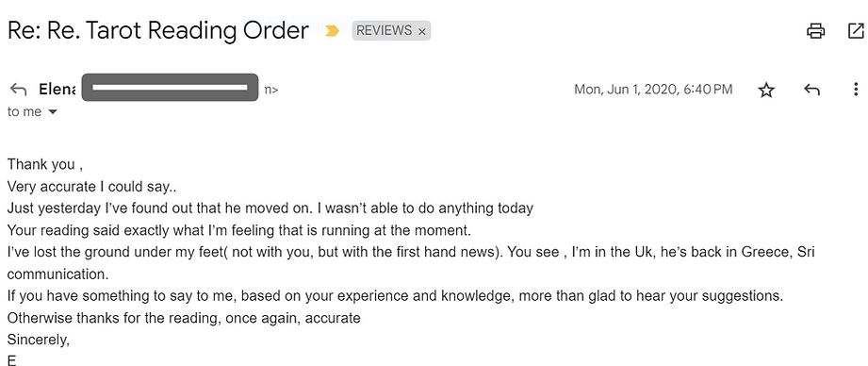Click the "Thank you ," opening line
The width and height of the screenshot is (868, 366).
(x=45, y=165)
